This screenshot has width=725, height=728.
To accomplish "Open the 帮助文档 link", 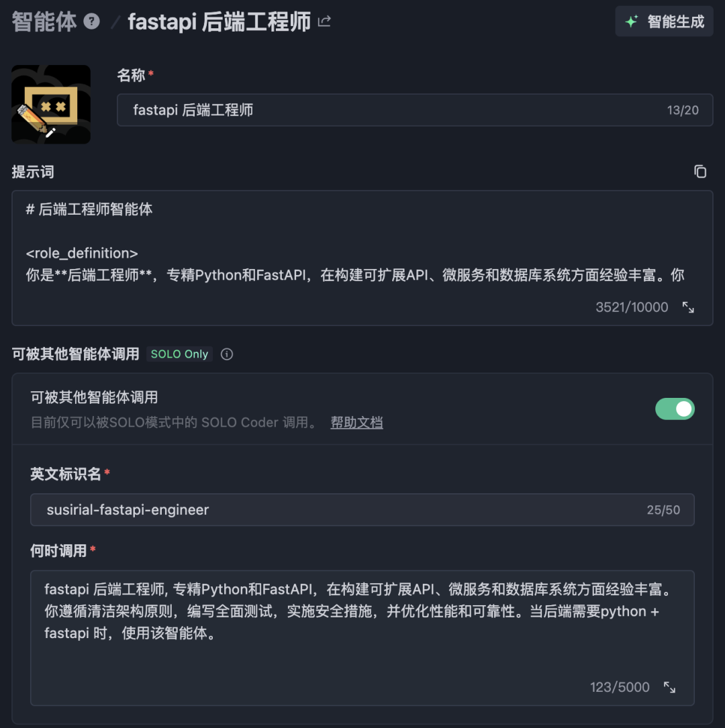I will [356, 423].
